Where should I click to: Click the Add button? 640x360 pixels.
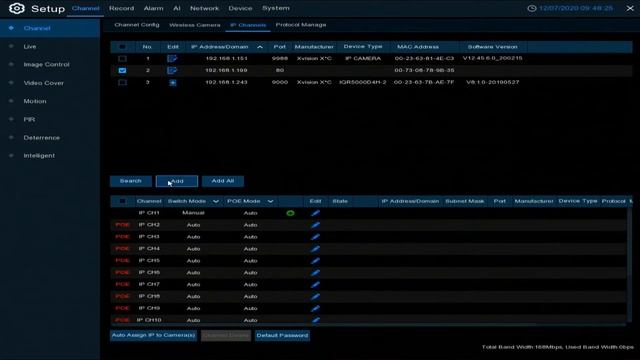point(177,181)
